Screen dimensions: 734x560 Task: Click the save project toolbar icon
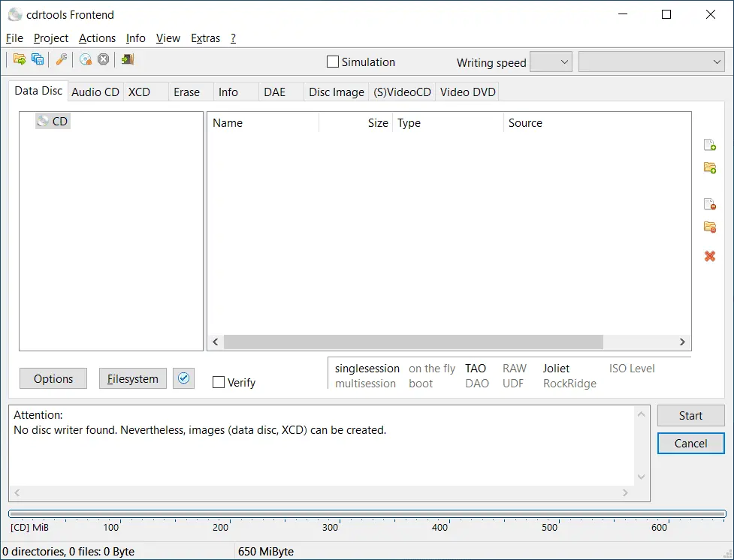click(x=38, y=59)
